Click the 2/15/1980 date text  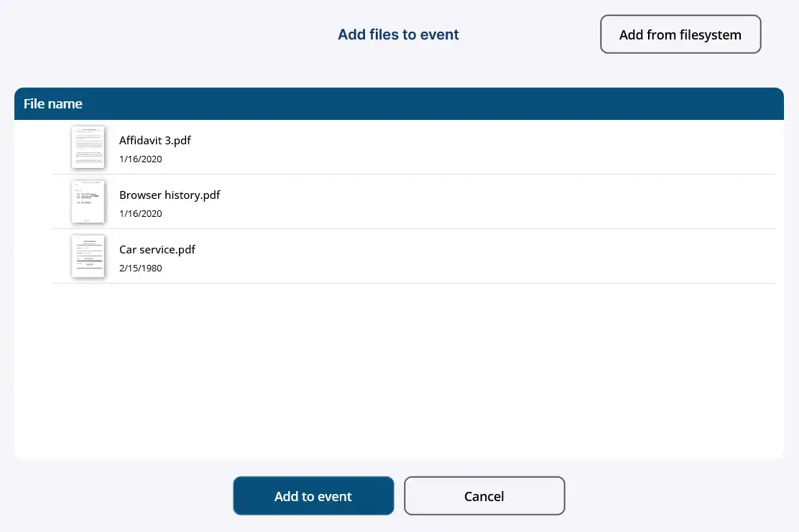141,269
